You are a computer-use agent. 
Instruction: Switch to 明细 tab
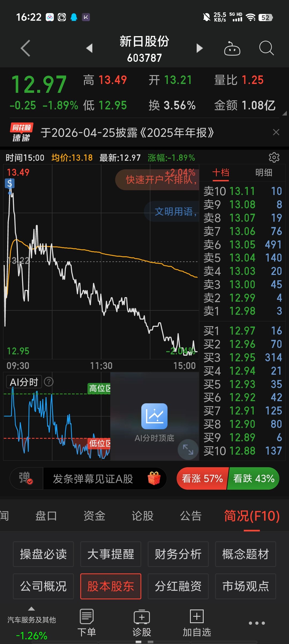pyautogui.click(x=264, y=172)
